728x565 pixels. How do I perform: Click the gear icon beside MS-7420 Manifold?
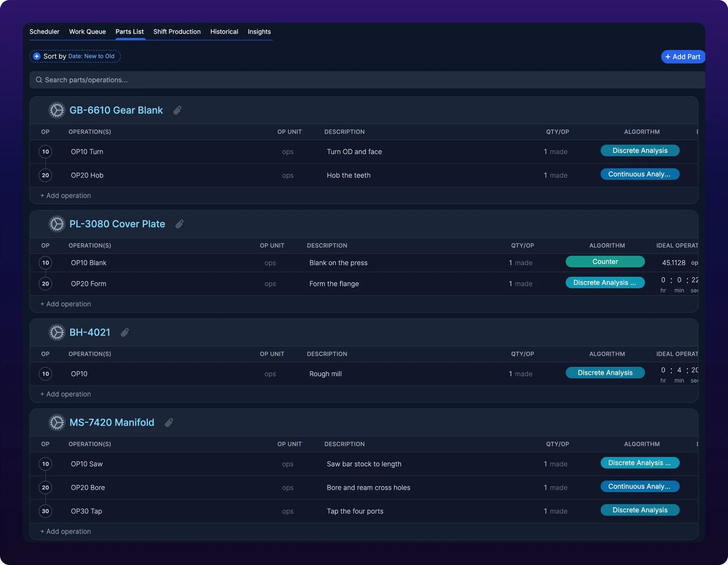click(57, 423)
